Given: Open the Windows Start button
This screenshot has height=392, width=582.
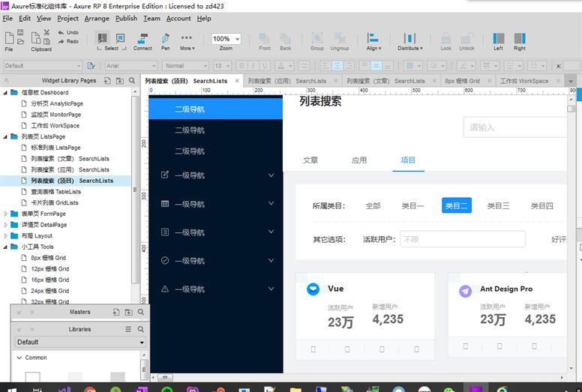Looking at the screenshot, I should (x=11, y=390).
